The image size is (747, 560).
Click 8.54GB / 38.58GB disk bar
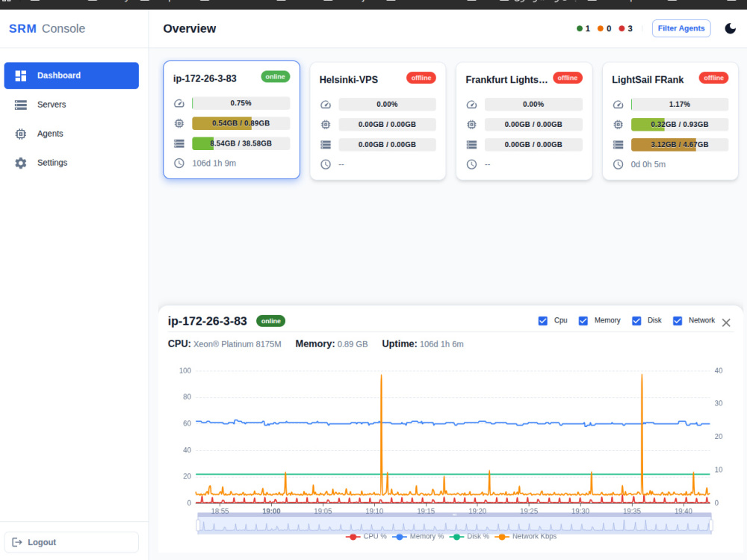click(241, 143)
